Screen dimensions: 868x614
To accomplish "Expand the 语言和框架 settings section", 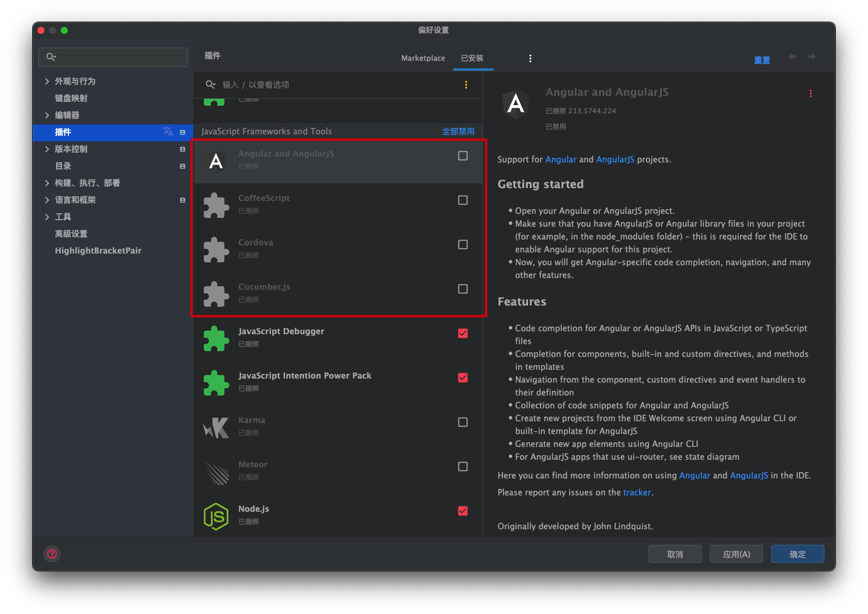I will pos(47,200).
